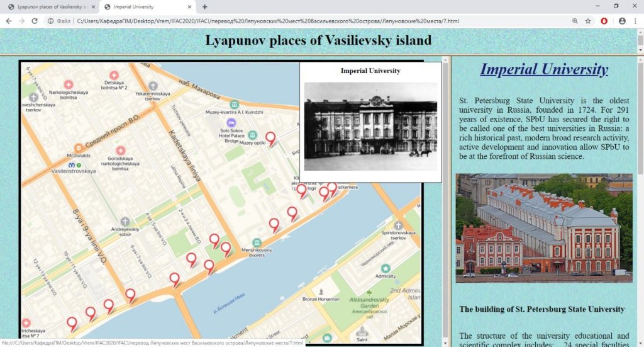Click the Vasileostrovskaya metro icon
Image resolution: width=644 pixels, height=347 pixels.
point(72,165)
